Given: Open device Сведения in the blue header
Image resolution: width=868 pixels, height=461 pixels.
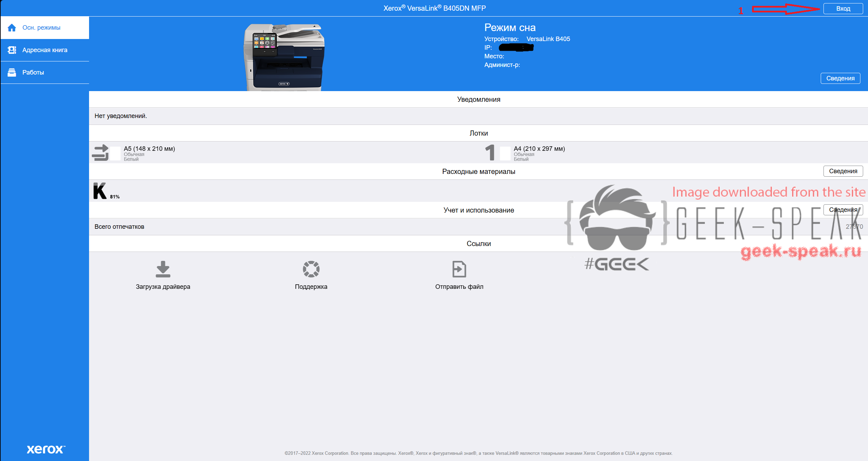Looking at the screenshot, I should pos(840,78).
